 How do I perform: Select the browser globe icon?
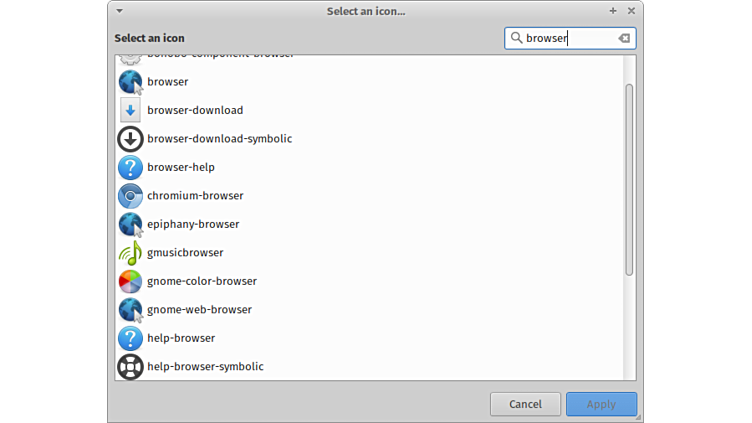[x=130, y=82]
